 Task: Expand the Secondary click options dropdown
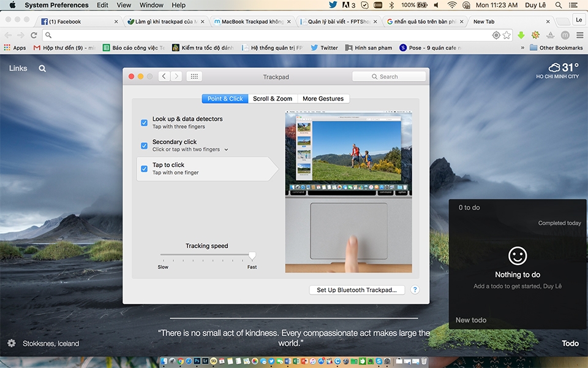(226, 150)
